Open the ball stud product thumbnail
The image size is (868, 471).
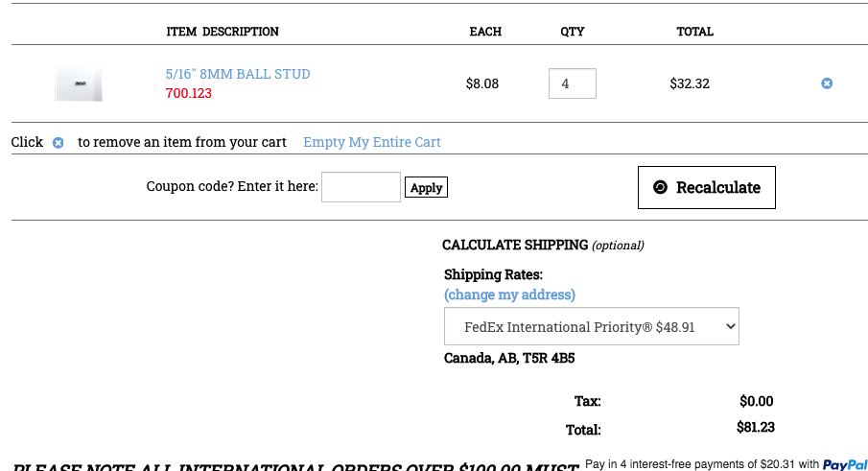click(x=79, y=84)
